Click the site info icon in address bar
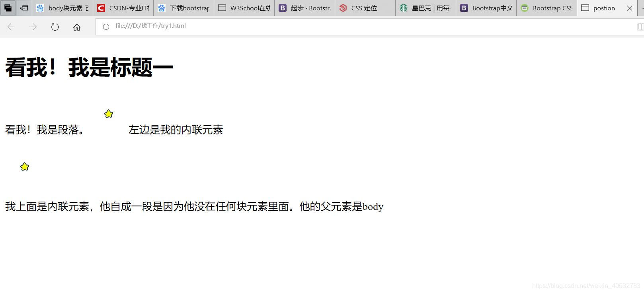644x293 pixels. click(x=106, y=27)
